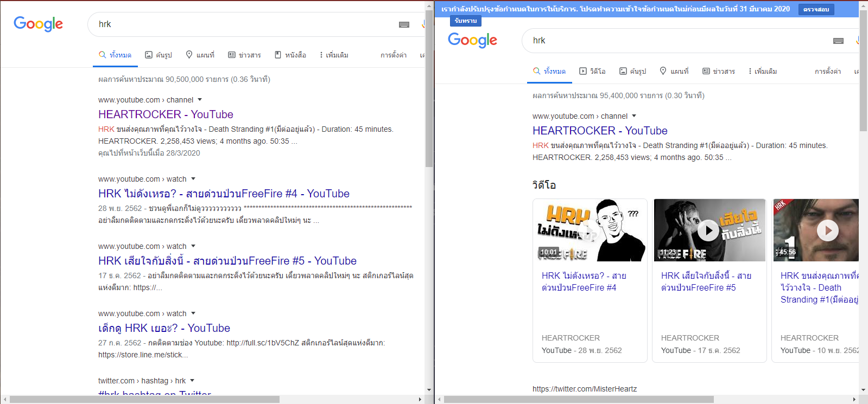Viewport: 868px width, 404px height.
Task: Expand dropdown arrow beside youtube.com › channel in right window
Action: [634, 116]
